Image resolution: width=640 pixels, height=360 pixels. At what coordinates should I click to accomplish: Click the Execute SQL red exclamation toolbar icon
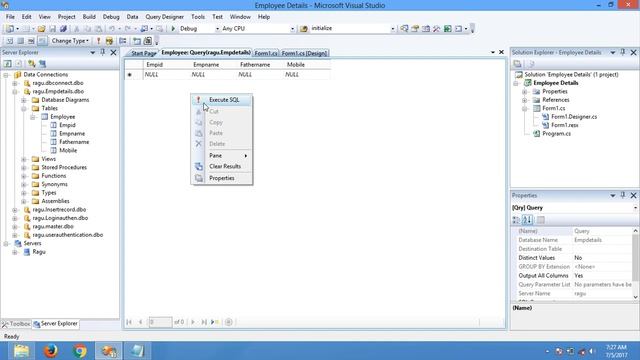point(98,41)
